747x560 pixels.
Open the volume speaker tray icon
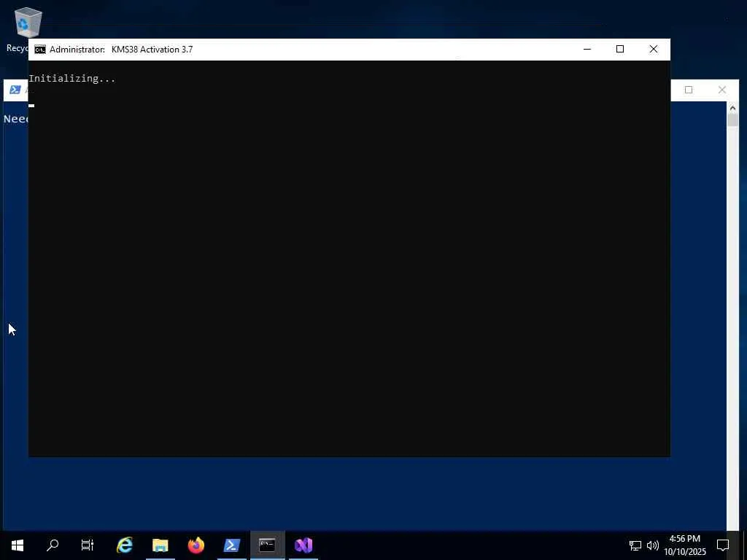pos(653,545)
